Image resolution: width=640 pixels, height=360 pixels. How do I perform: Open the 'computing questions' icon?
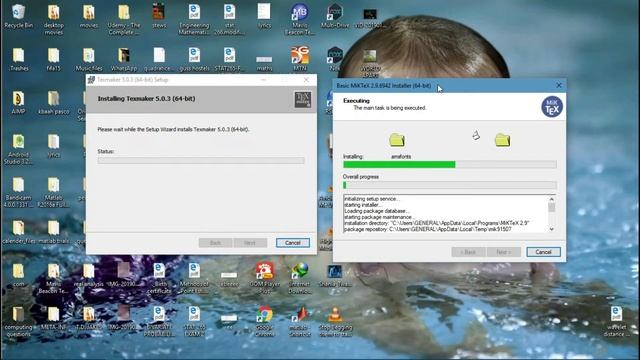(18, 322)
